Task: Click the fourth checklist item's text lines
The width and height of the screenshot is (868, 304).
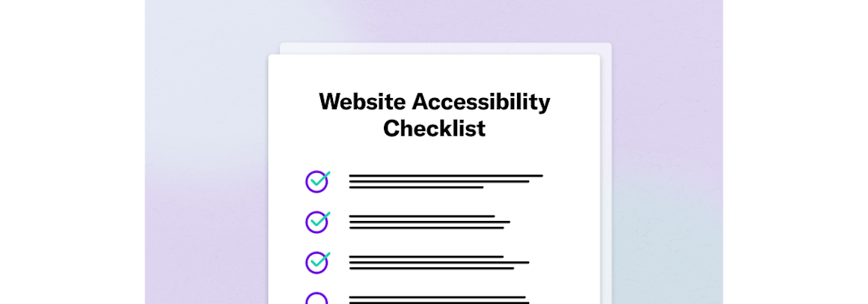Action: tap(438, 300)
